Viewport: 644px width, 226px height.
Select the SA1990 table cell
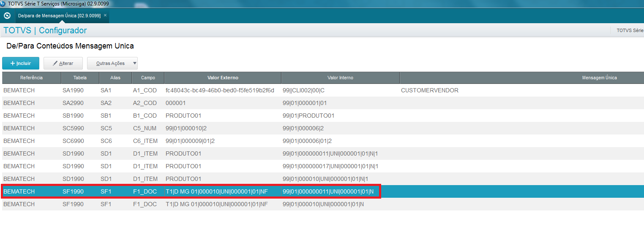click(x=80, y=90)
